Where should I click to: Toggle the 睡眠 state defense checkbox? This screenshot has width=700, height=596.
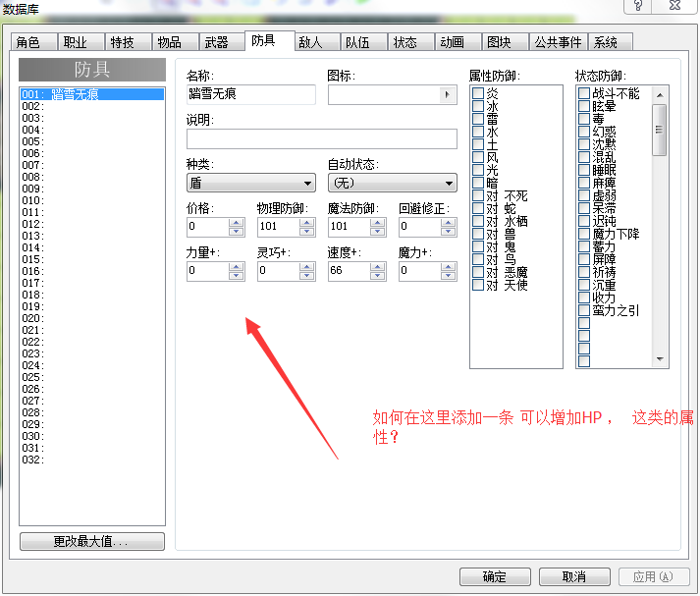tap(584, 170)
